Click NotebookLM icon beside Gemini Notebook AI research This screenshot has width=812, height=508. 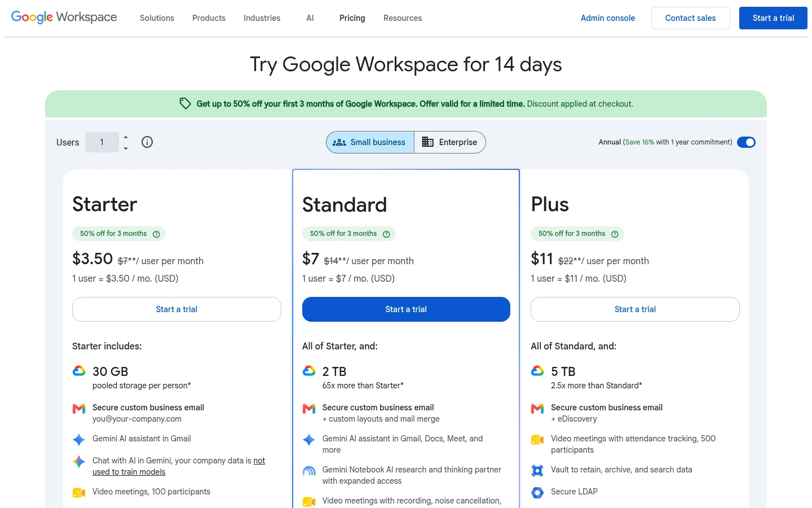click(x=309, y=471)
